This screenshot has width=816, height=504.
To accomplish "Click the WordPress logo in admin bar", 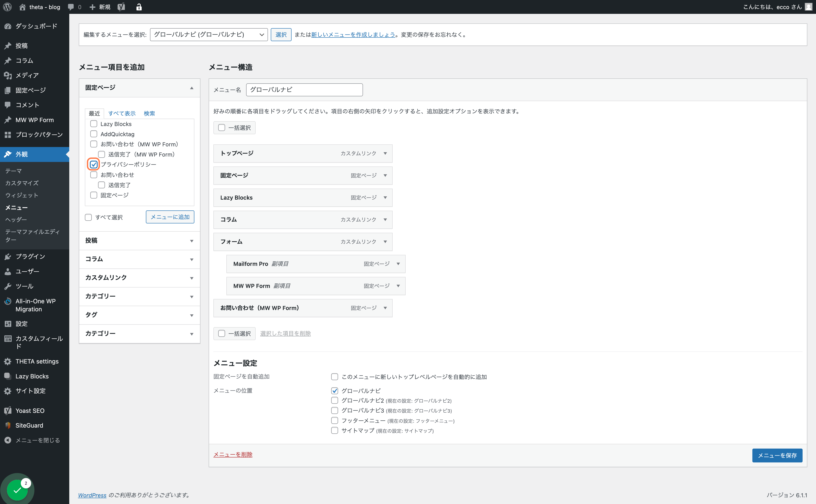I will [x=7, y=7].
